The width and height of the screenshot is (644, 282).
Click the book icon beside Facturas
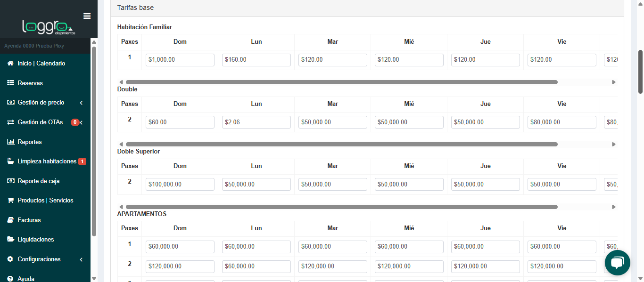[x=10, y=220]
